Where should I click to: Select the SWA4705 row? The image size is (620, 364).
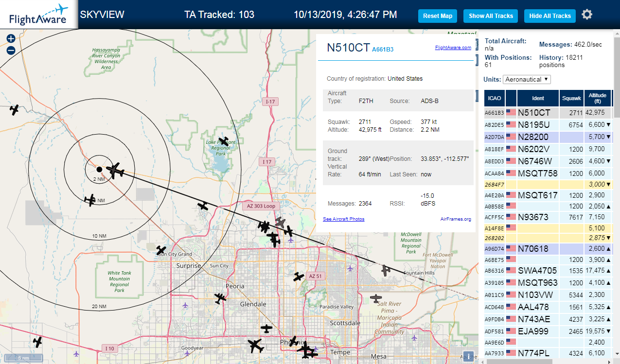click(549, 270)
